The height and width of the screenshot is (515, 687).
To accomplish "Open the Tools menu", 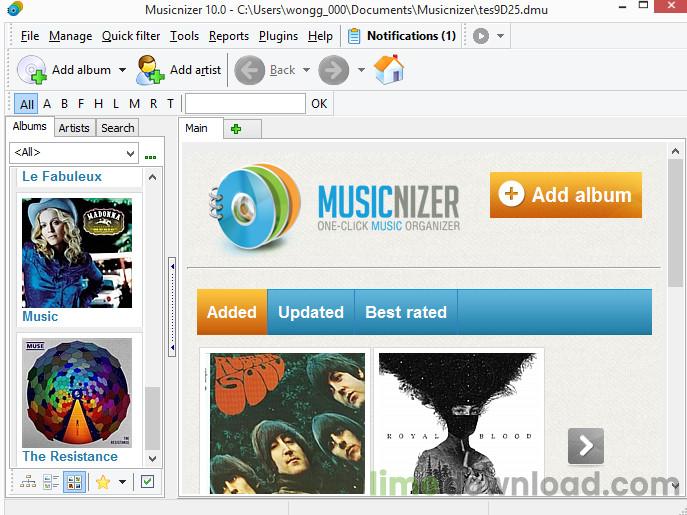I will (184, 36).
